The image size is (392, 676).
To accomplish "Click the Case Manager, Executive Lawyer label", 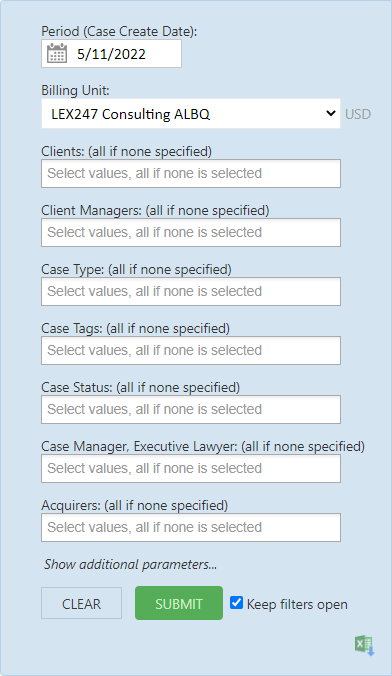I will pyautogui.click(x=203, y=446).
